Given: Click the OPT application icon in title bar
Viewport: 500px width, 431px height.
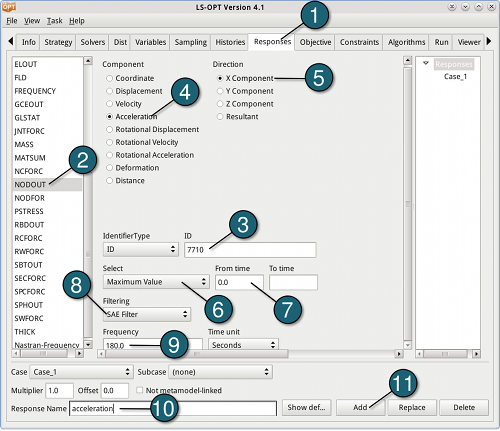Looking at the screenshot, I should pos(9,7).
